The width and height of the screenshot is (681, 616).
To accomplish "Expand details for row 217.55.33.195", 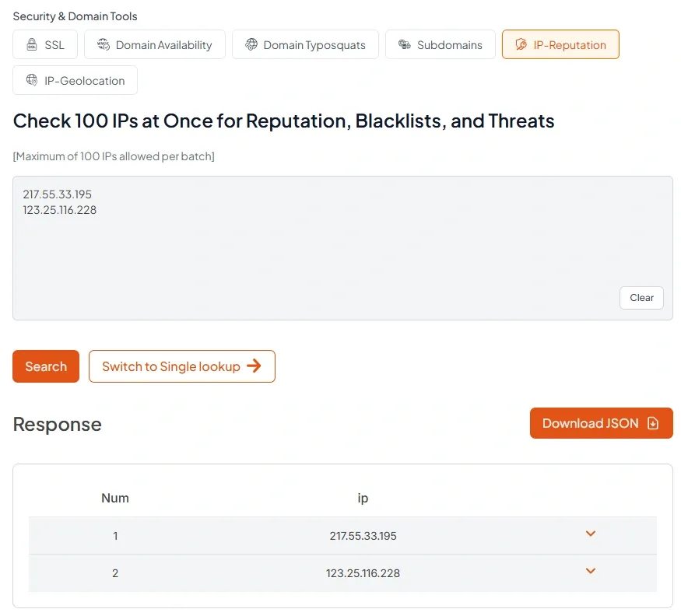I will (590, 534).
